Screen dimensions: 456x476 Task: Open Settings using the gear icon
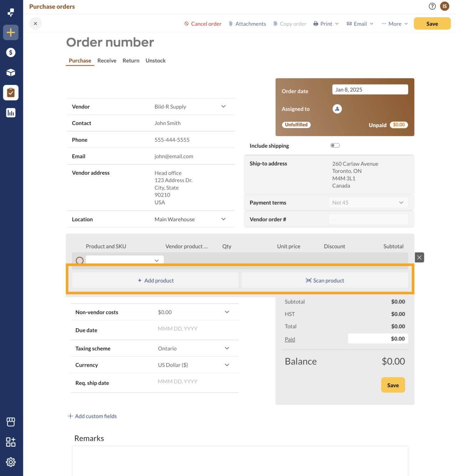pos(11,462)
